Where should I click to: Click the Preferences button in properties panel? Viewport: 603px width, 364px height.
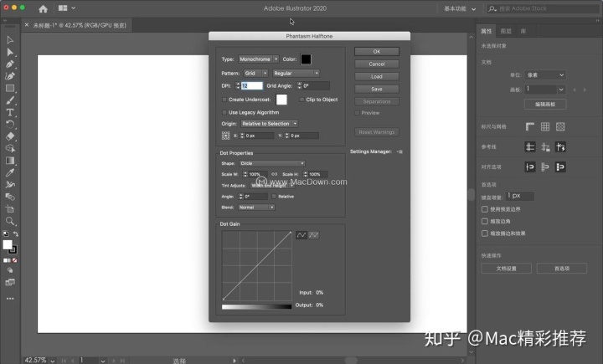[x=562, y=269]
